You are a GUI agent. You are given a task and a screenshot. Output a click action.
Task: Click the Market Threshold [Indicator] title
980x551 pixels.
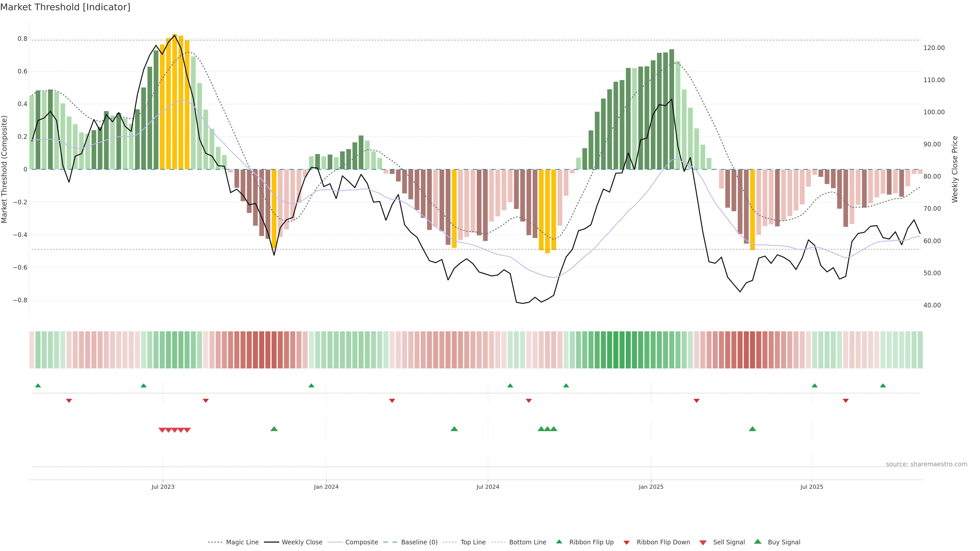[65, 7]
